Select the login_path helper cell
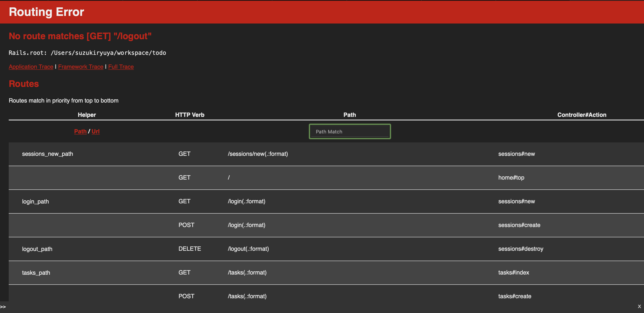The height and width of the screenshot is (313, 644). click(36, 201)
